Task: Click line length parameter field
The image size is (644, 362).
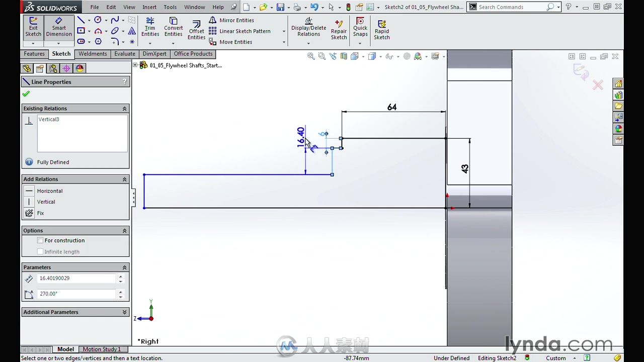Action: pyautogui.click(x=76, y=278)
